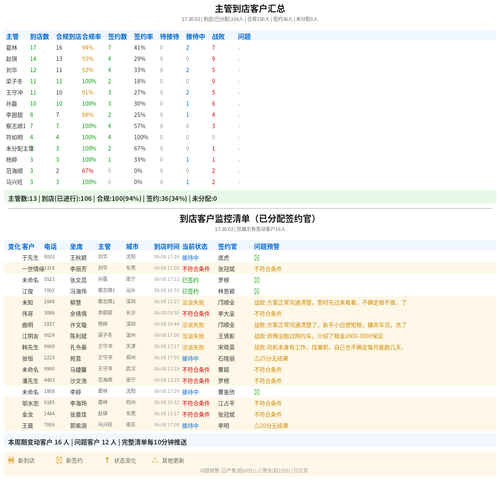Click agent name 冯海伟

(78, 291)
